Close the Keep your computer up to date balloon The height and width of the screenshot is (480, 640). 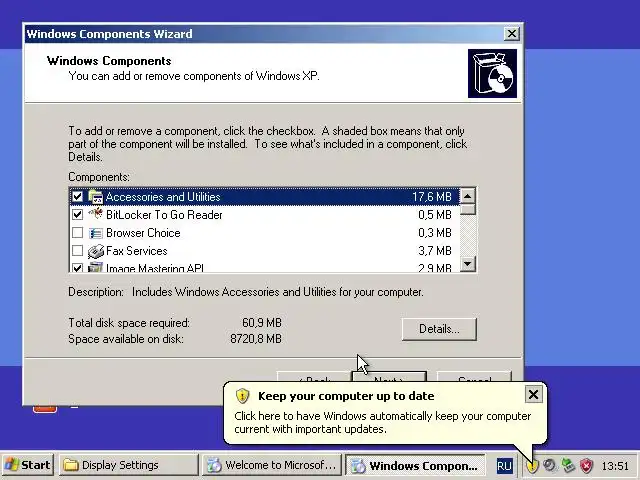(533, 395)
